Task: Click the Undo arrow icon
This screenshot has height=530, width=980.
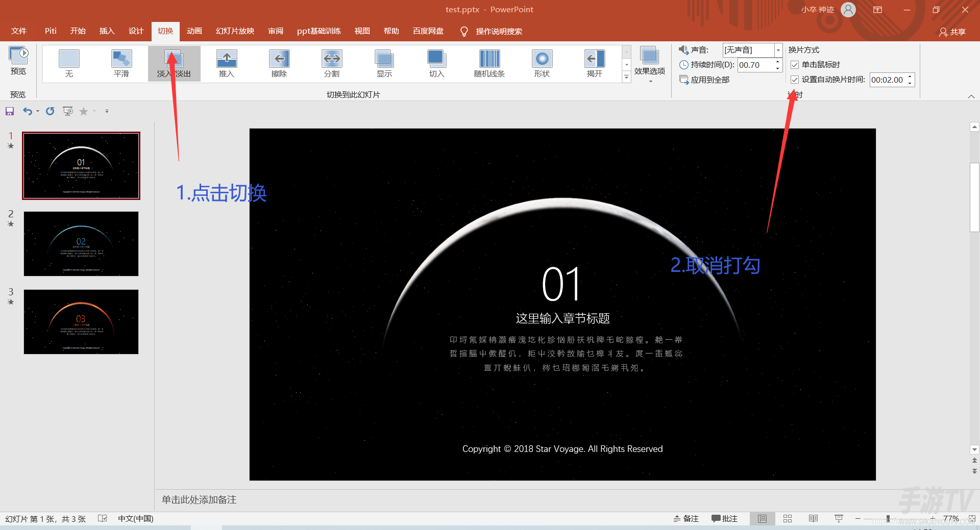Action: coord(27,111)
